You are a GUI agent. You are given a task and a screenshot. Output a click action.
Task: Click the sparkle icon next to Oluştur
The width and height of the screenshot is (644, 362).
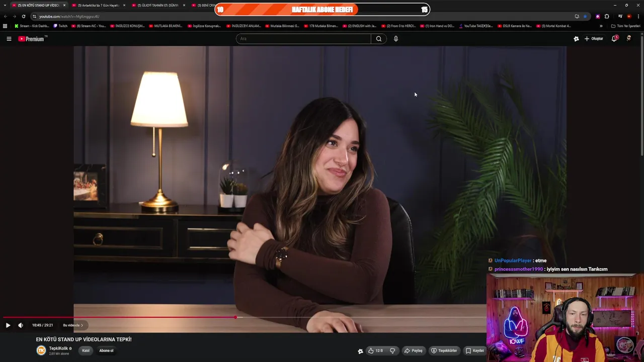[576, 39]
